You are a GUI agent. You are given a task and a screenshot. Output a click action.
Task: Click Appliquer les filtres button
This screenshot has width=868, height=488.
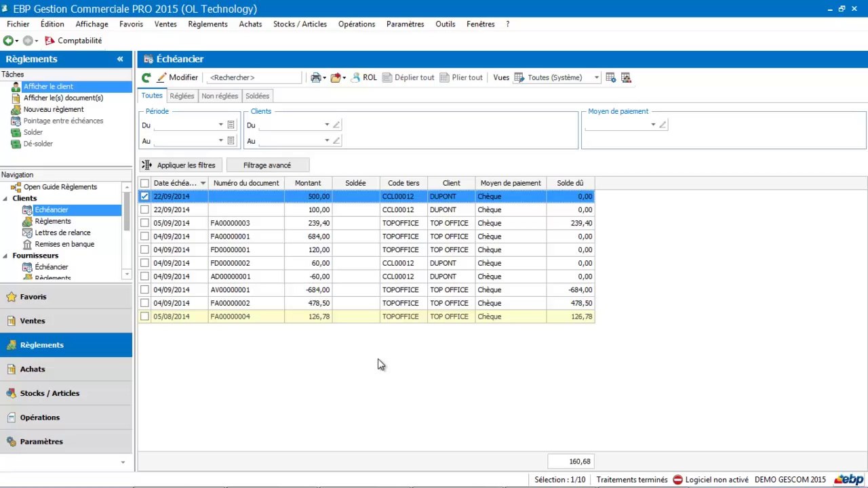[178, 165]
